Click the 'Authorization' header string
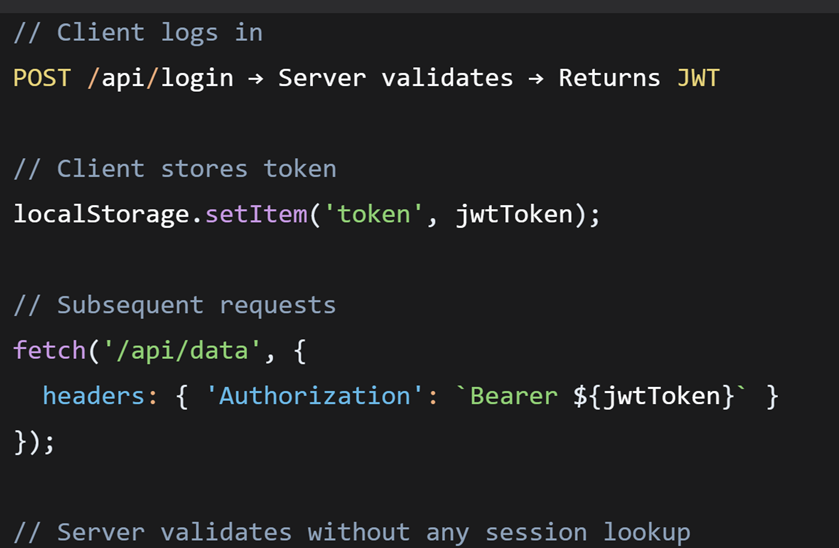The image size is (839, 548). 314,397
